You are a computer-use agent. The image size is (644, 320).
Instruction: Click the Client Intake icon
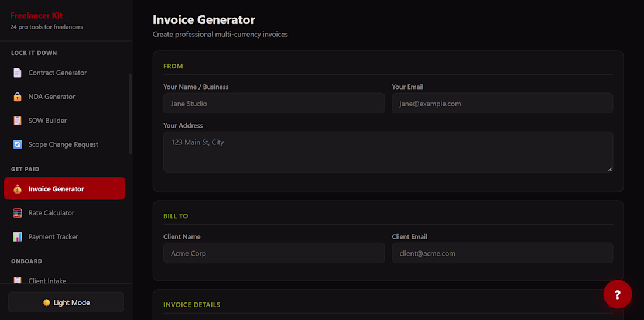click(x=17, y=280)
